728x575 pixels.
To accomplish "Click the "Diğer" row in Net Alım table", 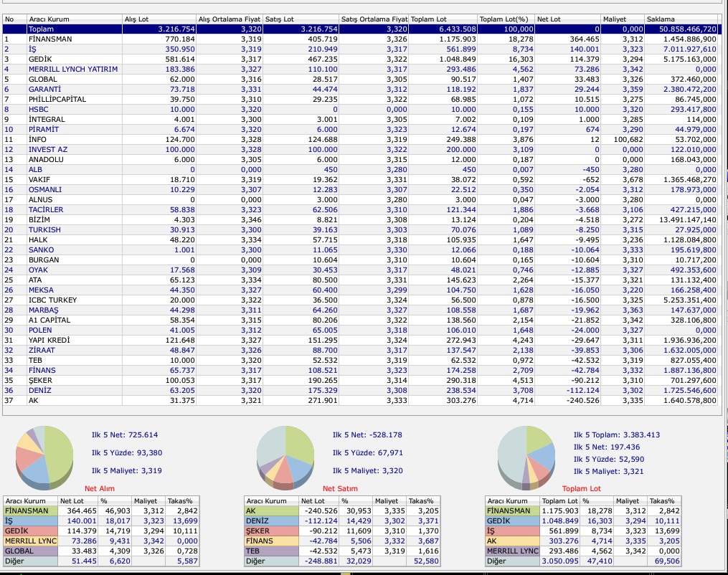I will pyautogui.click(x=101, y=561).
